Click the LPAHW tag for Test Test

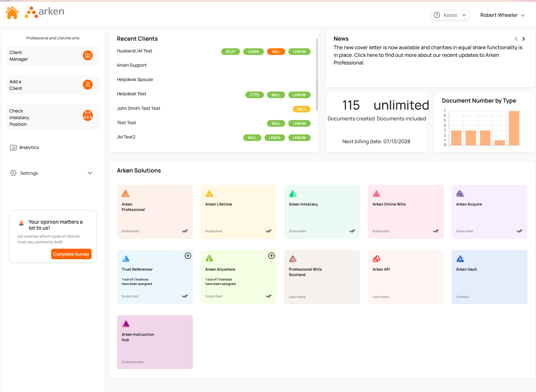pos(299,124)
